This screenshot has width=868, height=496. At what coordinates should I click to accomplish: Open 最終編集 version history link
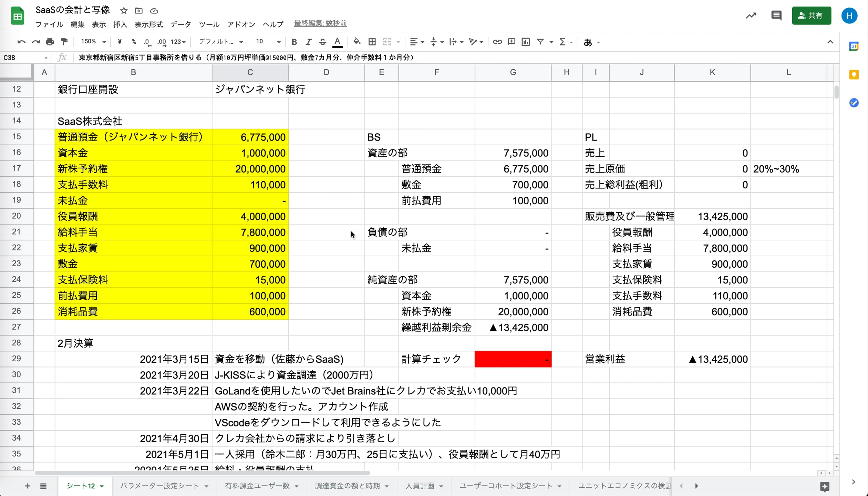[320, 23]
